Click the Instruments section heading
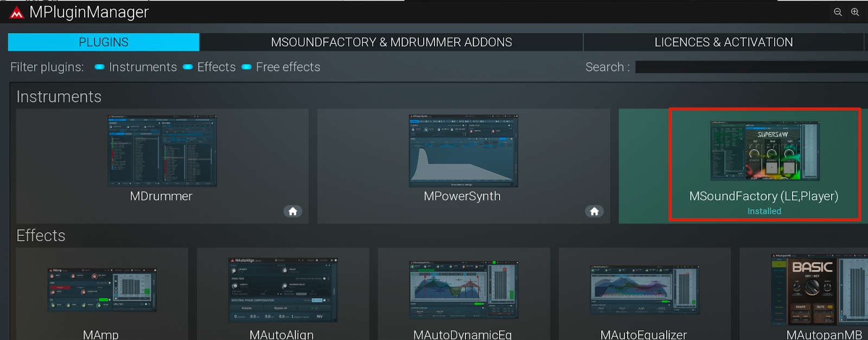 coord(59,97)
